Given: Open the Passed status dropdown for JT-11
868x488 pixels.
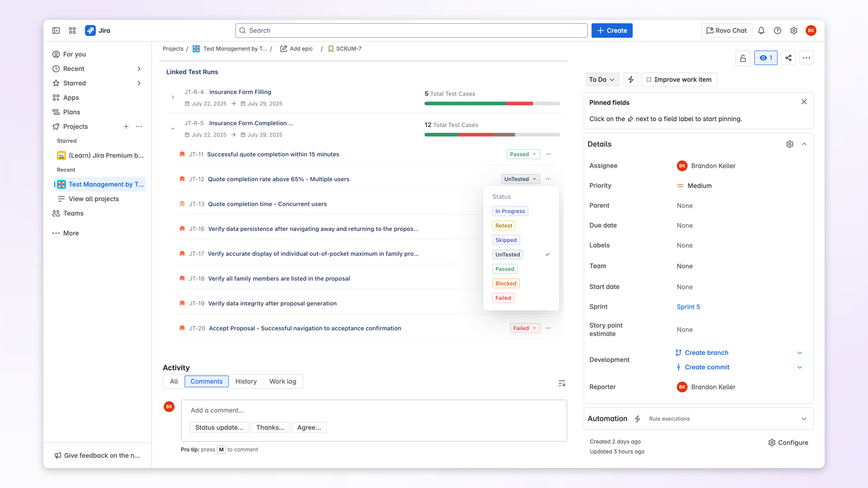Looking at the screenshot, I should (523, 154).
